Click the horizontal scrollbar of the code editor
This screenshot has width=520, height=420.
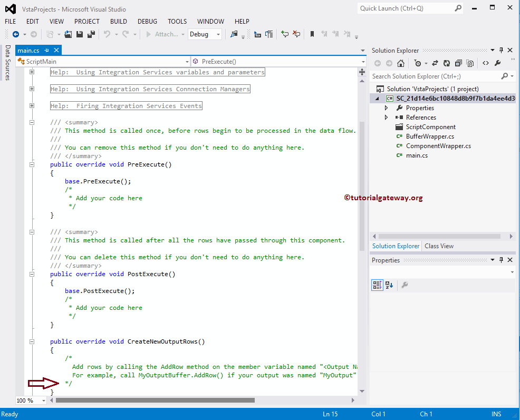click(155, 401)
